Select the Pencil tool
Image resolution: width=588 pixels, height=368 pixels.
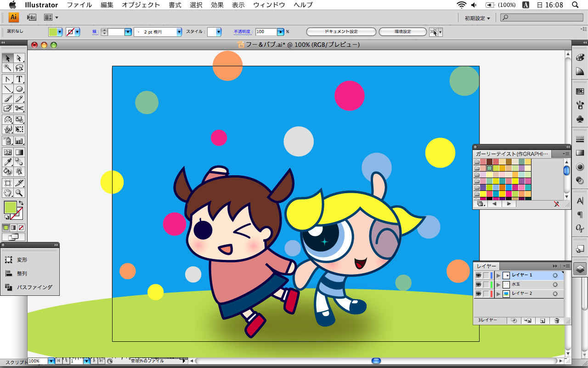(19, 98)
